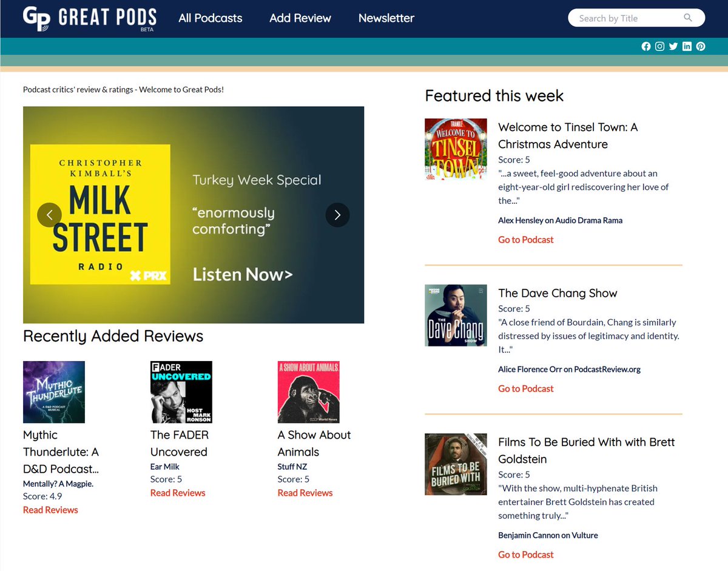
Task: Click Benjamin Cannon on Vulture
Action: [548, 535]
